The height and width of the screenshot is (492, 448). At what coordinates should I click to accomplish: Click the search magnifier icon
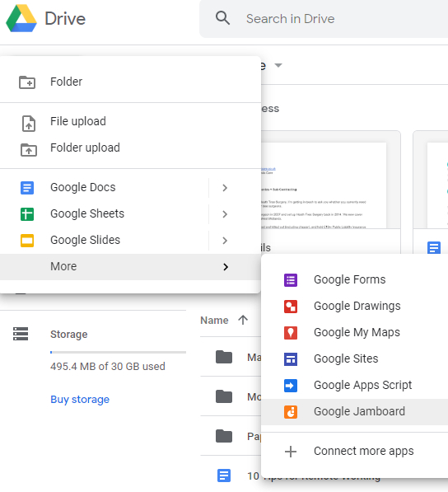222,18
